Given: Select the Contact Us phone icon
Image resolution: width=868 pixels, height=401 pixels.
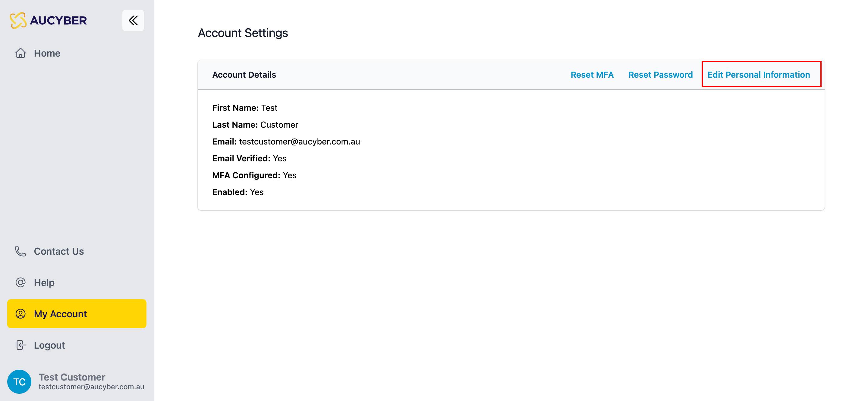Looking at the screenshot, I should [20, 251].
